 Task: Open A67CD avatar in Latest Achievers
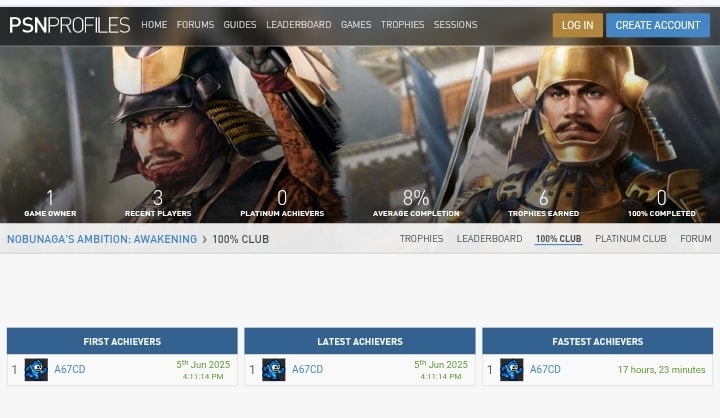tap(274, 370)
